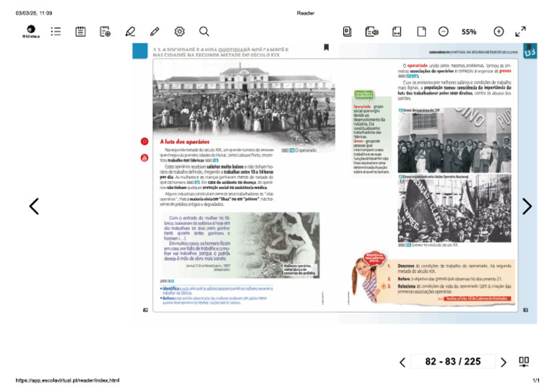Viewport: 555px width, 392px height.
Task: Go to the next page using large right arrow
Action: [527, 206]
